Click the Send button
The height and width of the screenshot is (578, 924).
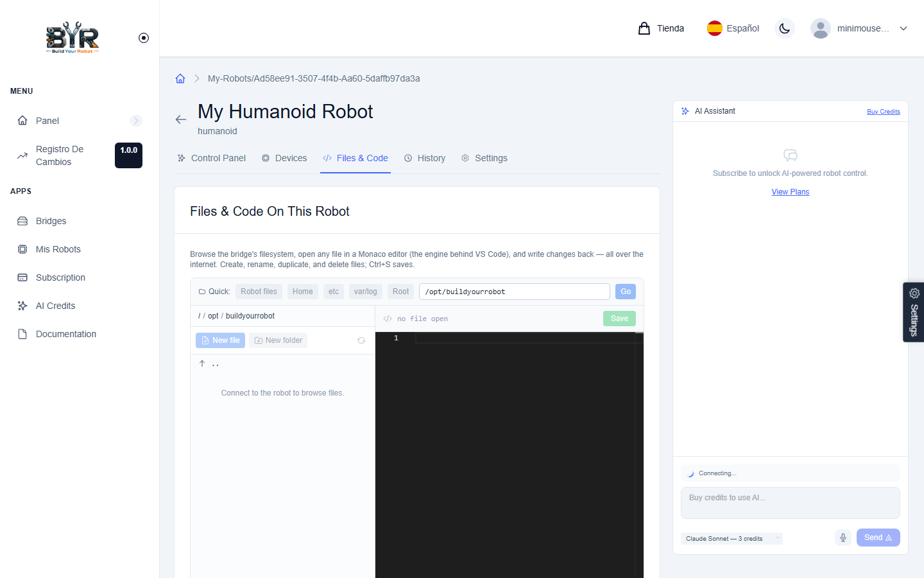coord(878,538)
